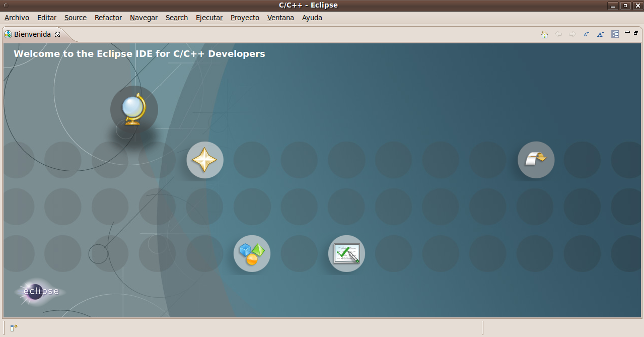
Task: Open the Ayuda menu
Action: tap(312, 18)
